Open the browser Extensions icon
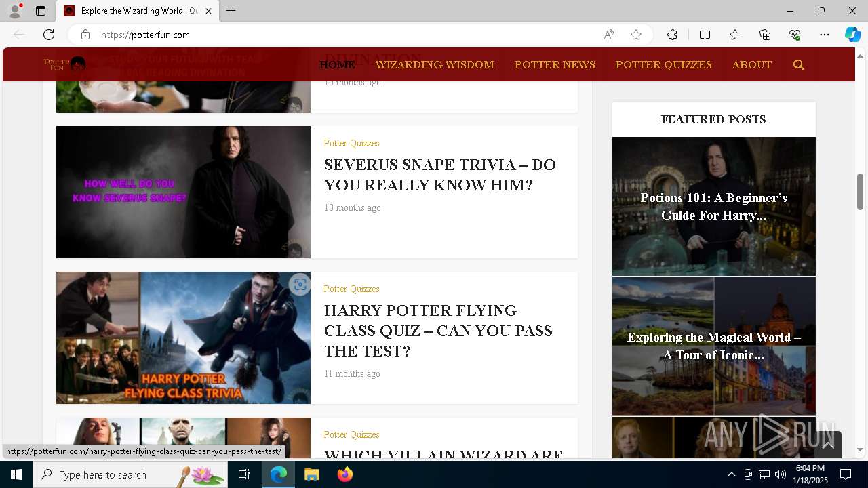Image resolution: width=868 pixels, height=488 pixels. coord(672,35)
